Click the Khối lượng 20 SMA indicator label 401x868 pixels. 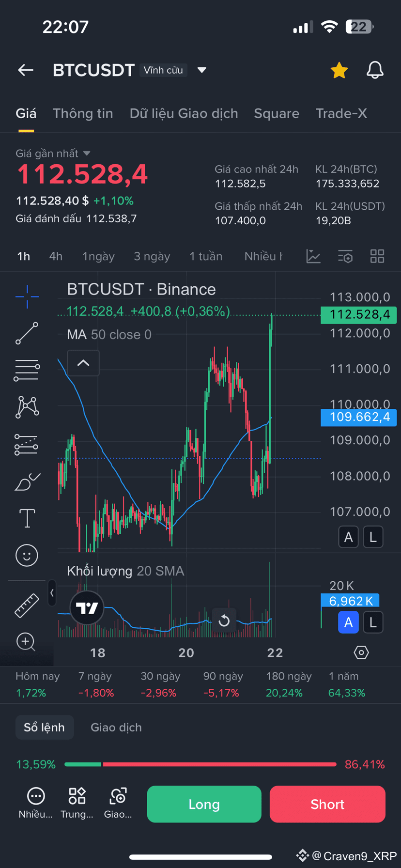[125, 571]
